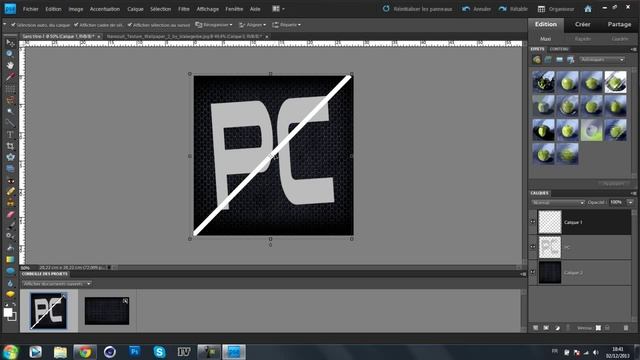Click the foreground color swatch
This screenshot has height=360, width=640.
click(7, 312)
